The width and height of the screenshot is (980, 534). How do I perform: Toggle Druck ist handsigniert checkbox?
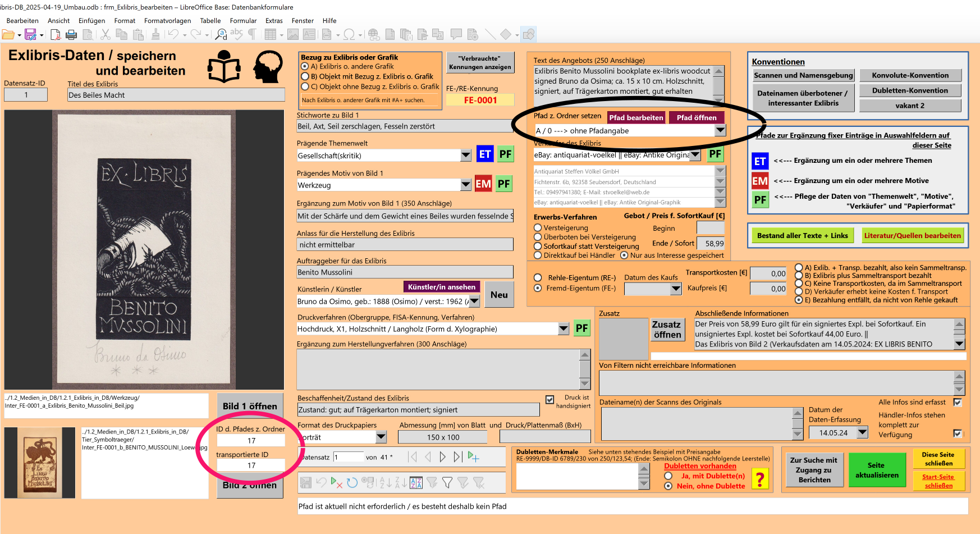[550, 399]
